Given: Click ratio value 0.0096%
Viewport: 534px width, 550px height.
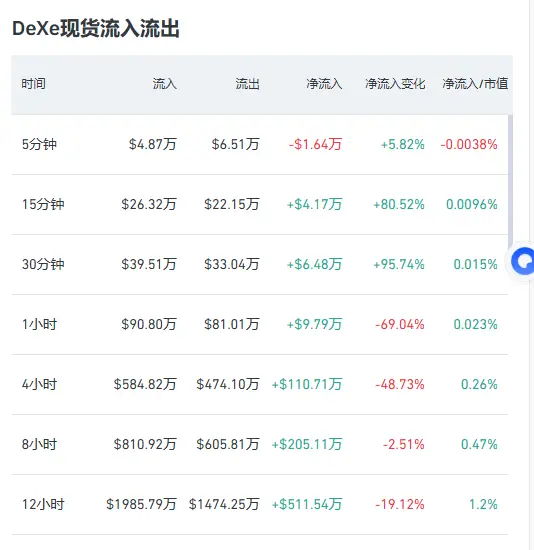Looking at the screenshot, I should pos(472,204).
